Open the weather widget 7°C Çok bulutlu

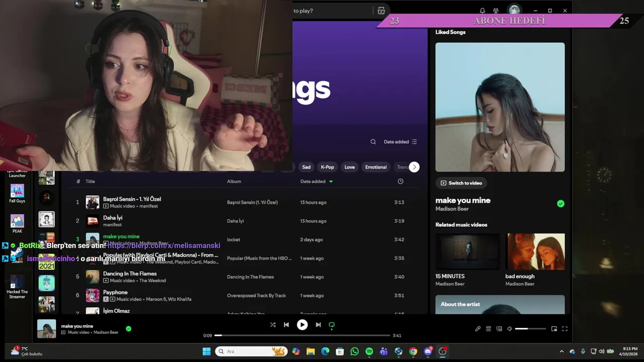click(27, 351)
